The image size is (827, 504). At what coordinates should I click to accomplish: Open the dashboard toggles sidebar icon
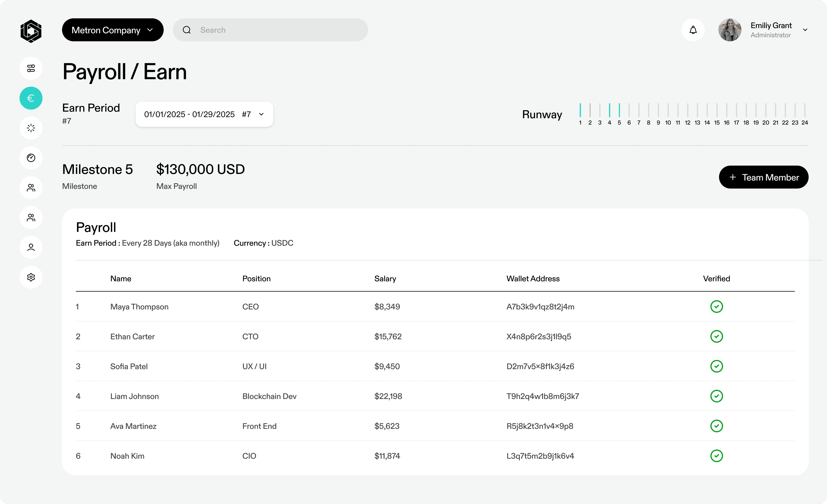click(31, 68)
